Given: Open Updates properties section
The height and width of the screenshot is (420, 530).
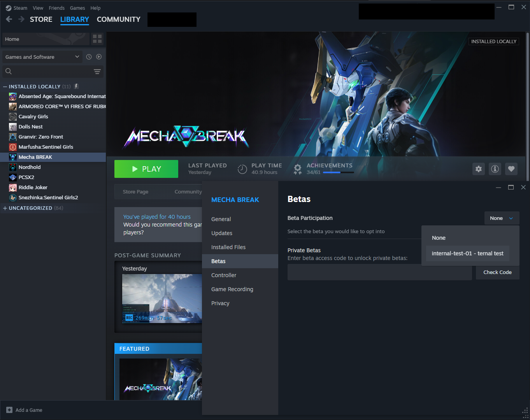Looking at the screenshot, I should 240,233.
